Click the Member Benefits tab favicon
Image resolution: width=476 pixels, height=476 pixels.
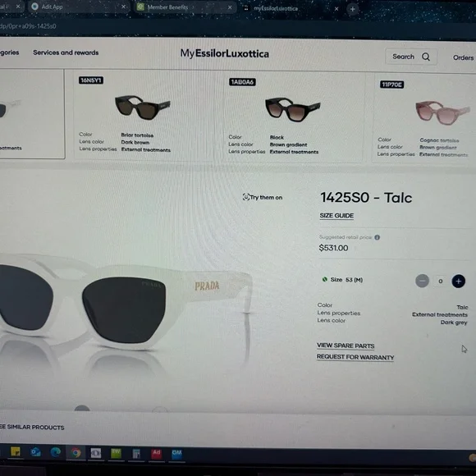(x=140, y=7)
